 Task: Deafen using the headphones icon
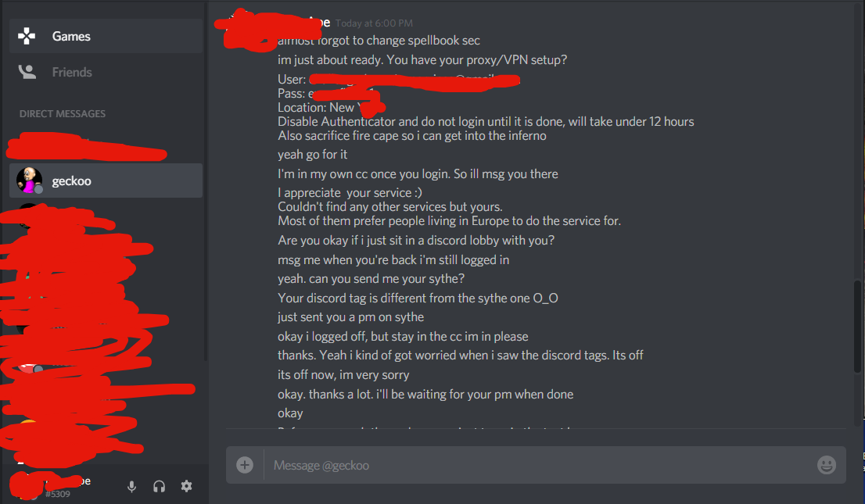pyautogui.click(x=159, y=486)
